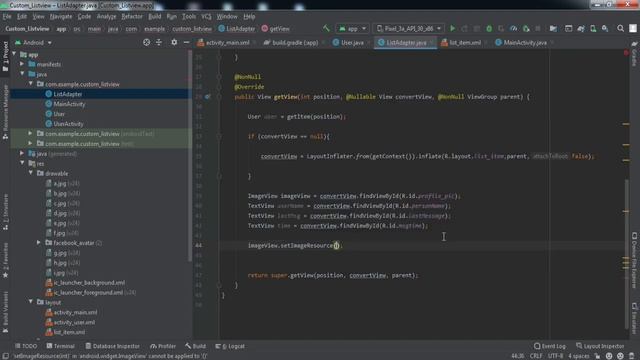Open the Logcat tool window

pyautogui.click(x=230, y=346)
